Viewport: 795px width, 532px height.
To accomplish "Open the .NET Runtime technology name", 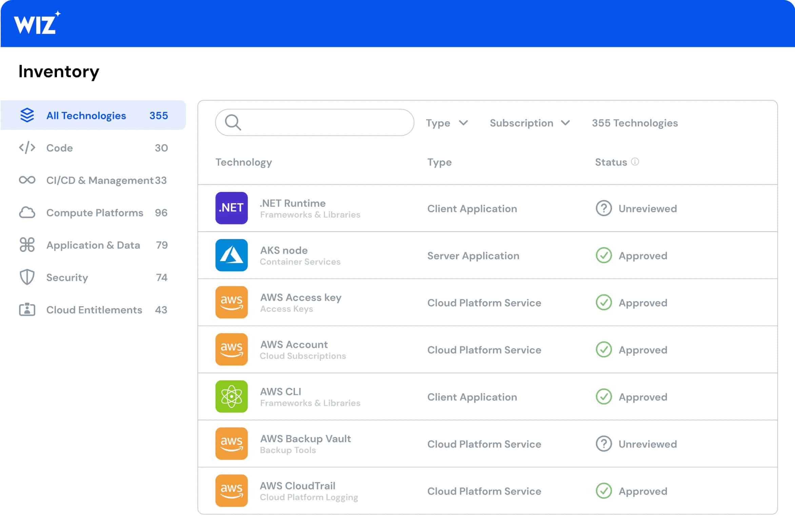I will [x=292, y=203].
